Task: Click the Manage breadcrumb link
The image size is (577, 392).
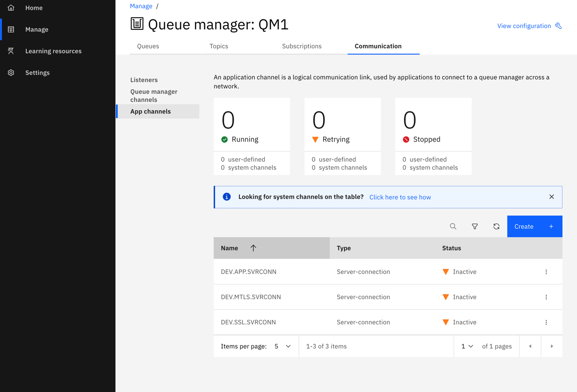Action: [x=141, y=6]
